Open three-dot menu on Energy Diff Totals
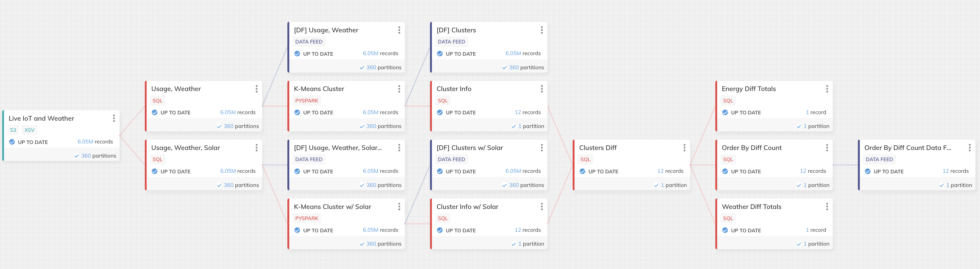Screen dimensions: 980x269 (x=827, y=89)
